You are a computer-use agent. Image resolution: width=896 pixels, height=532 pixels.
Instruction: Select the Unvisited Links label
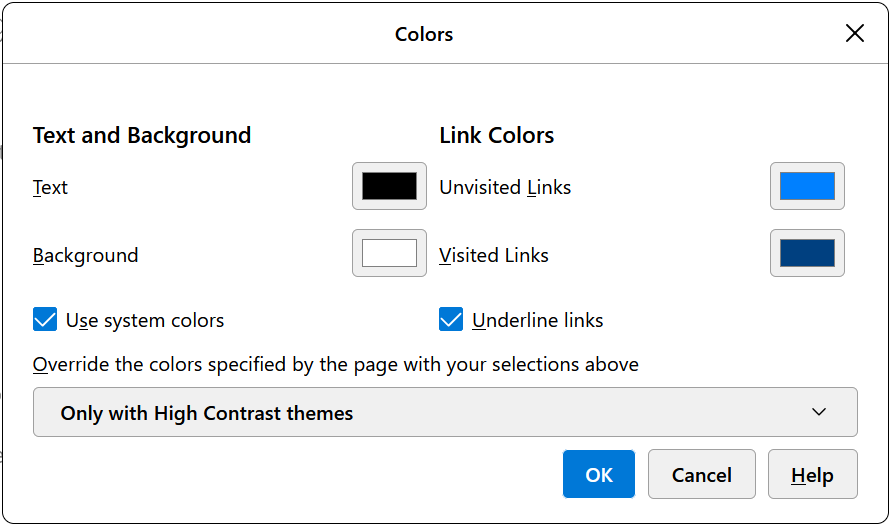[505, 187]
